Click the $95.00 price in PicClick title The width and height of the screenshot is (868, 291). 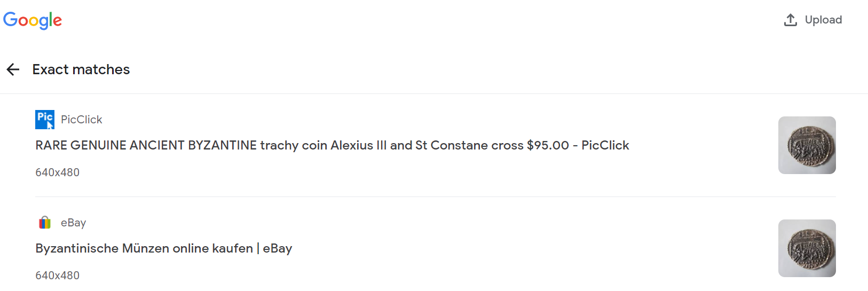pos(548,145)
